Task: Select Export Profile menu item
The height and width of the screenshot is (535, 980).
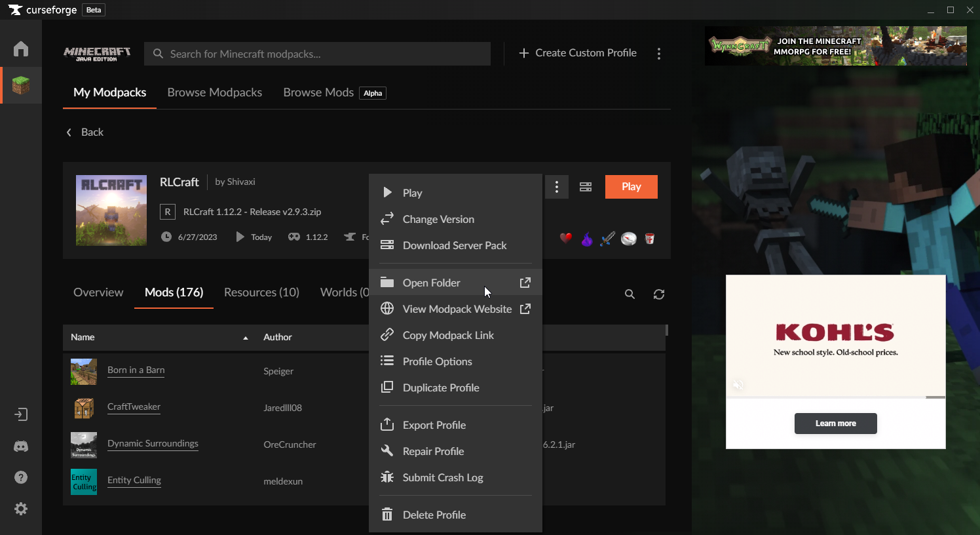Action: click(455, 425)
